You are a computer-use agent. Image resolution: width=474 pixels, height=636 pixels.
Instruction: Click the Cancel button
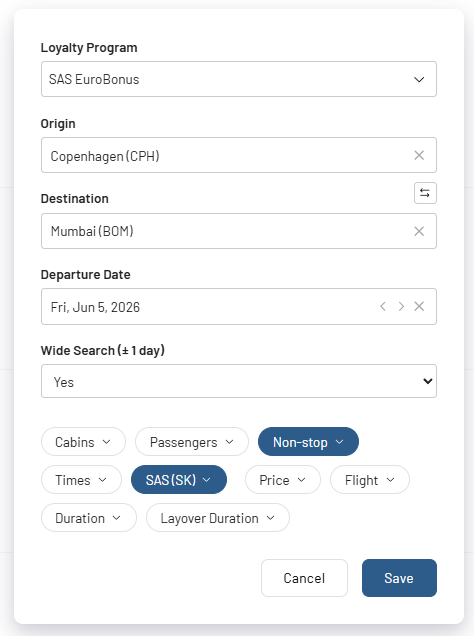coord(304,578)
